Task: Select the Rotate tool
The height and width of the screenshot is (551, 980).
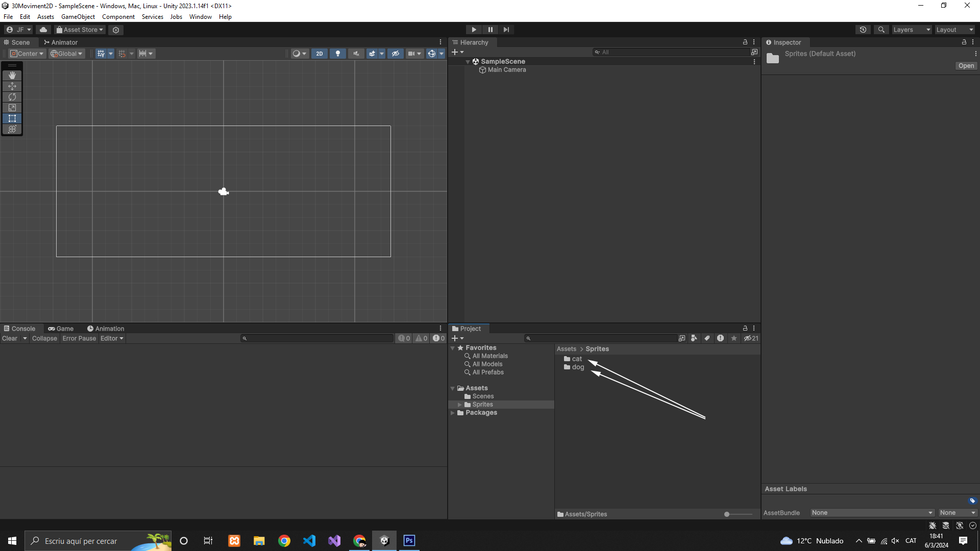Action: 12,97
